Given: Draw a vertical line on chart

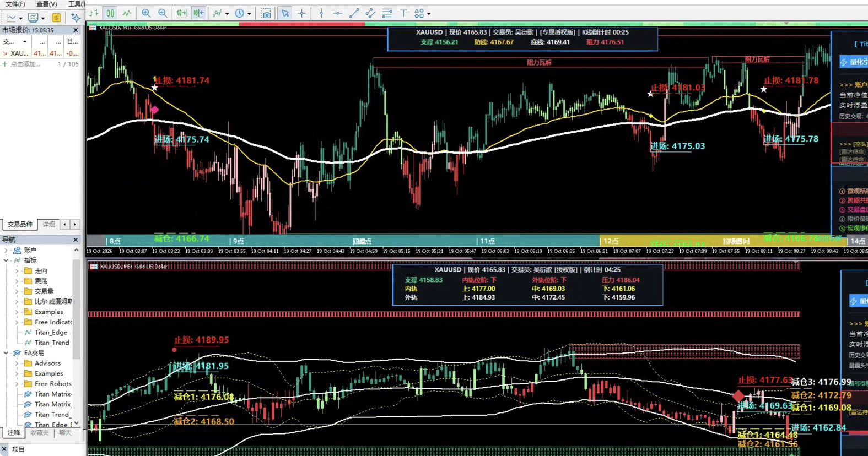Looking at the screenshot, I should pyautogui.click(x=321, y=13).
